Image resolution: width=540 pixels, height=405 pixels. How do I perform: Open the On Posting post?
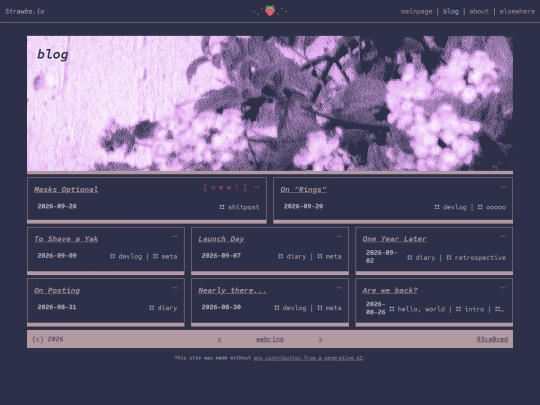coord(57,290)
